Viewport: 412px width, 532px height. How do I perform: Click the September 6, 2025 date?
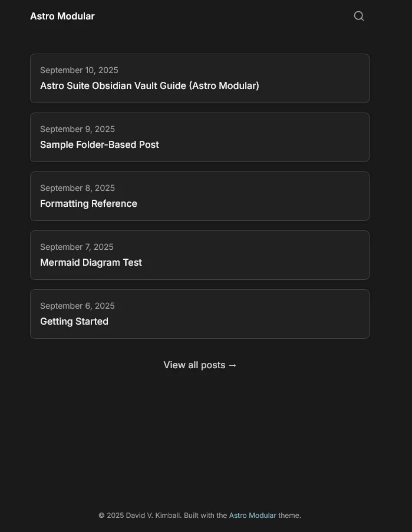(x=77, y=306)
